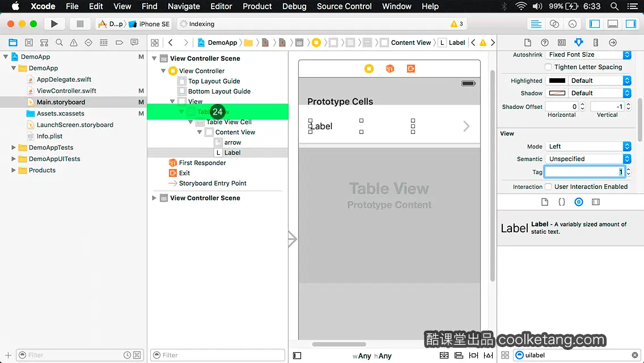Toggle the library grid view
Image resolution: width=644 pixels, height=363 pixels.
pyautogui.click(x=505, y=355)
